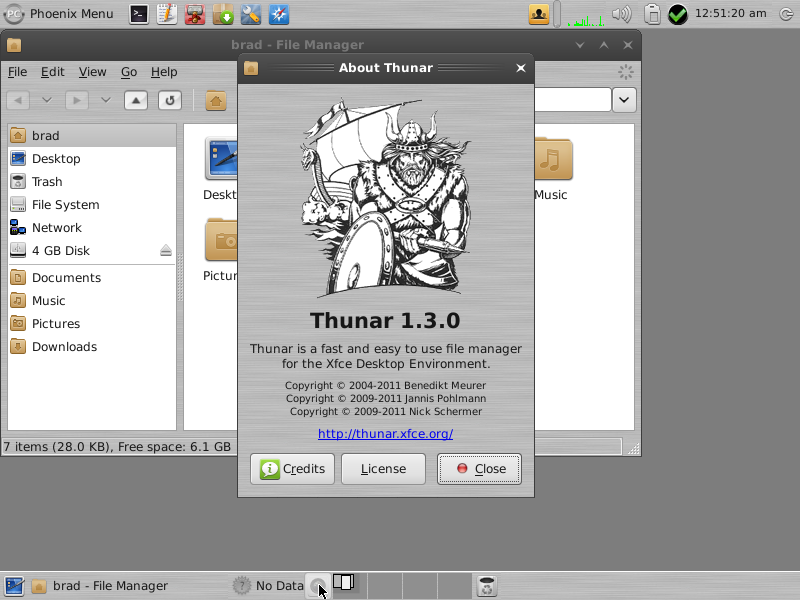Go up to the parent folder

click(x=136, y=100)
